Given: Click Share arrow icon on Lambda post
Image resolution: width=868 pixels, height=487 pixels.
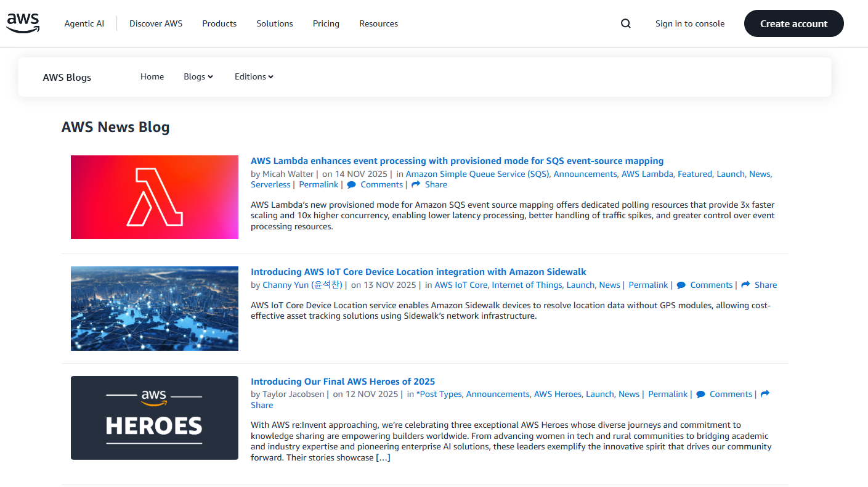Looking at the screenshot, I should pos(416,185).
